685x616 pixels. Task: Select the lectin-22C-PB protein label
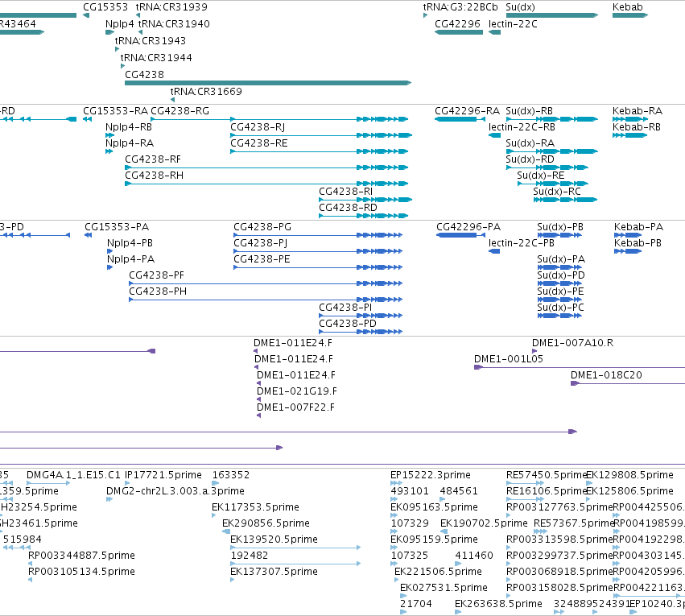click(x=522, y=243)
